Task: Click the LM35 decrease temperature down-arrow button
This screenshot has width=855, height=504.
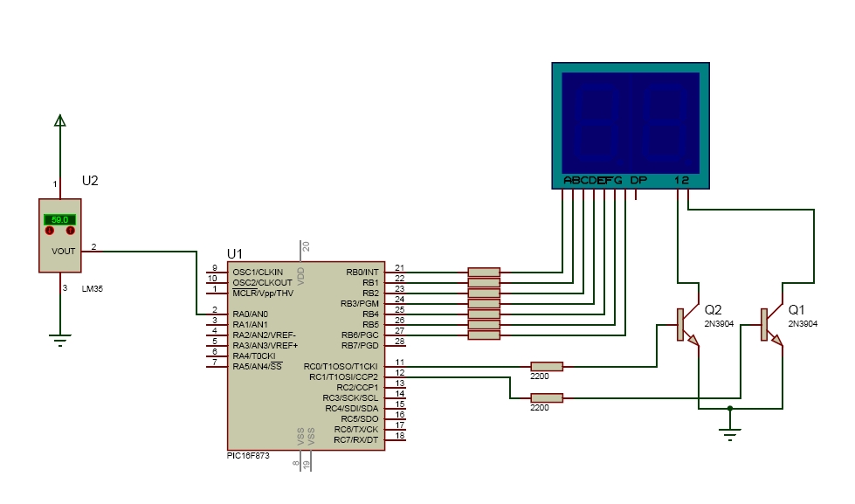Action: click(x=50, y=231)
